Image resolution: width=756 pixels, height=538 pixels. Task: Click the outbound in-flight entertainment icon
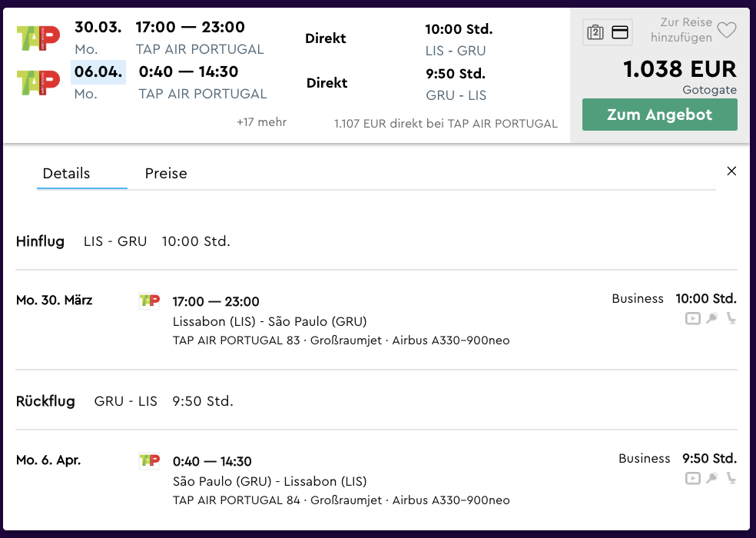pos(693,318)
